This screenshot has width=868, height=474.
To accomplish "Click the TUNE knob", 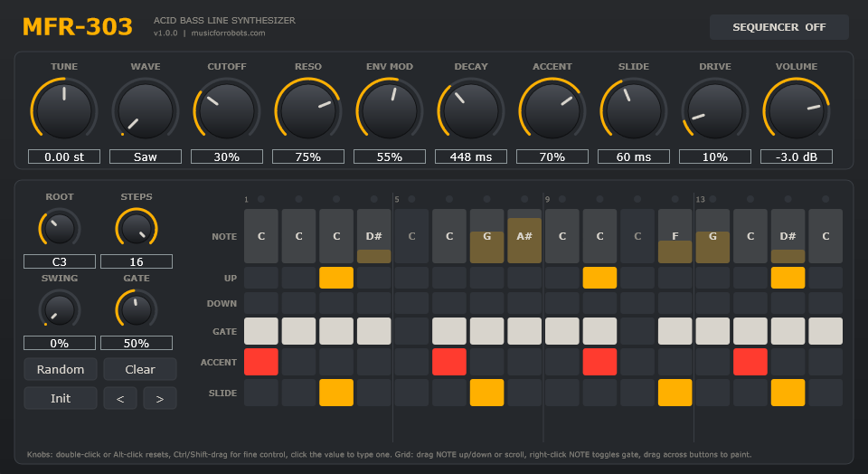I will tap(64, 109).
